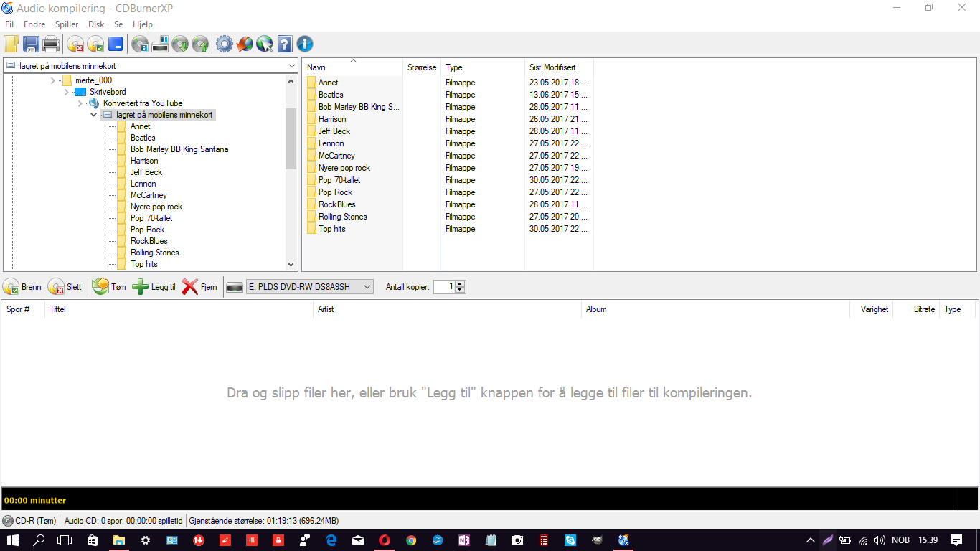Decrease Antall kopier with the down arrow
The image size is (980, 551).
coord(460,290)
